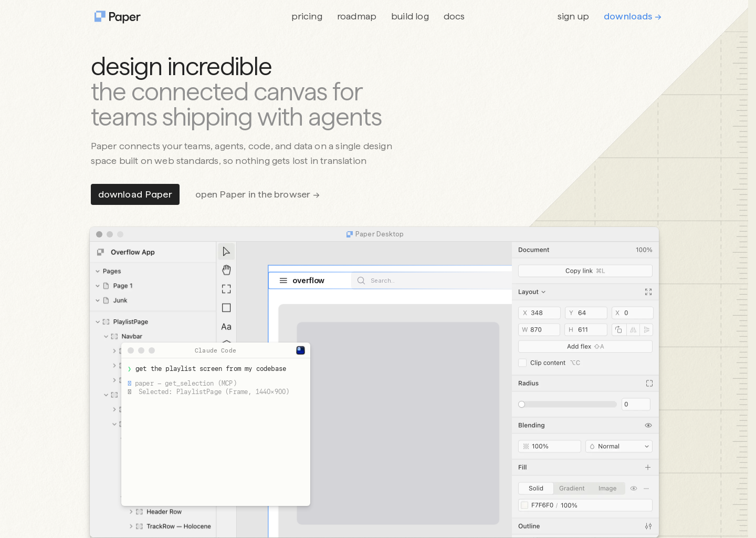Click the W width input field showing 870

[539, 329]
